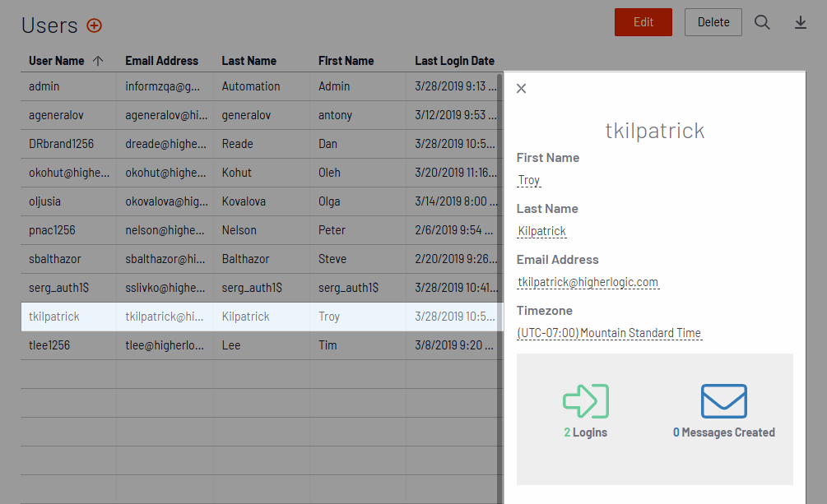Select the tkilpatrick user name cell
This screenshot has width=827, height=504.
coord(68,317)
